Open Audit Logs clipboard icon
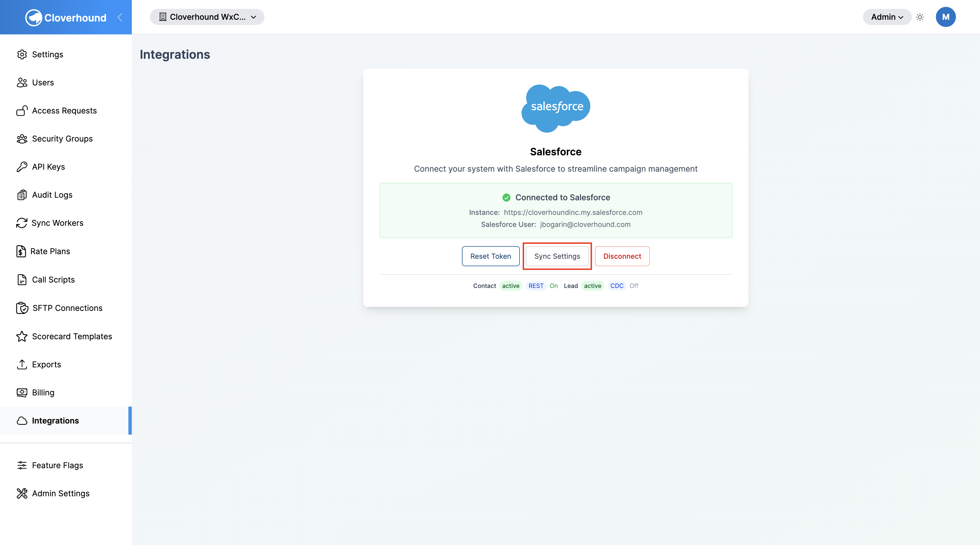 22,195
